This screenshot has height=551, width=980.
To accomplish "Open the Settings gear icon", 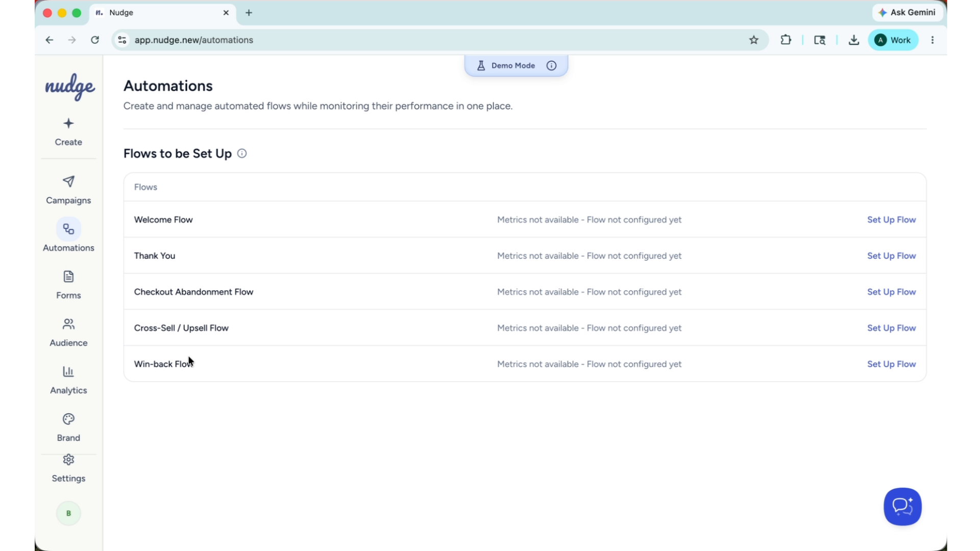I will point(68,460).
